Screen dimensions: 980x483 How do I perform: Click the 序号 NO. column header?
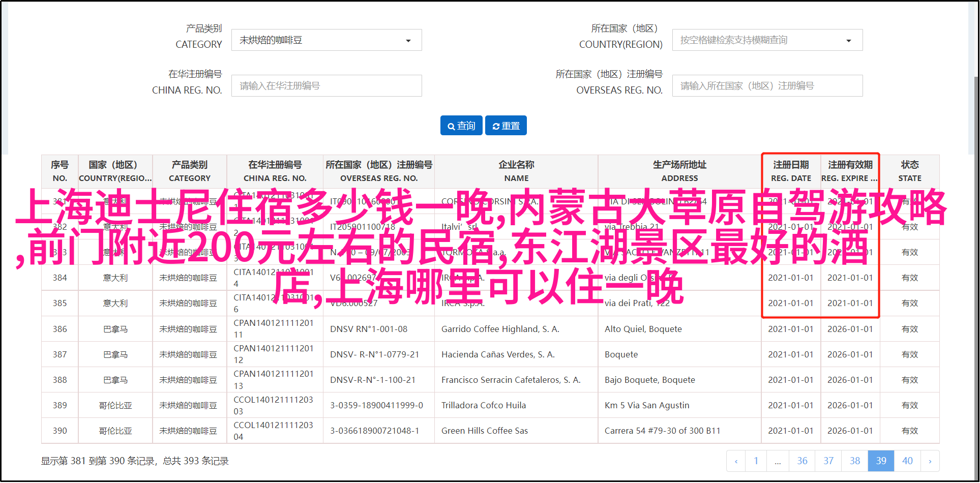pos(60,171)
